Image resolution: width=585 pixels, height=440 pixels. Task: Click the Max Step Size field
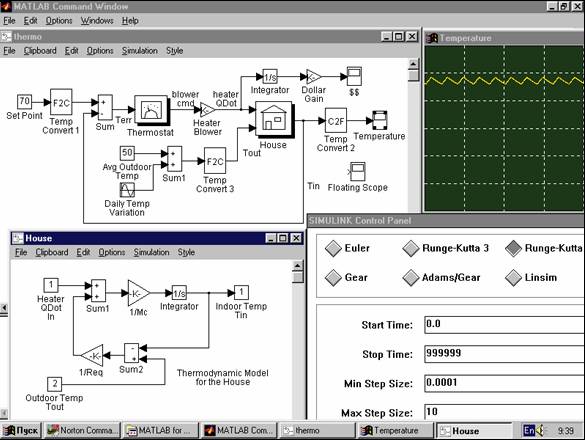click(504, 412)
